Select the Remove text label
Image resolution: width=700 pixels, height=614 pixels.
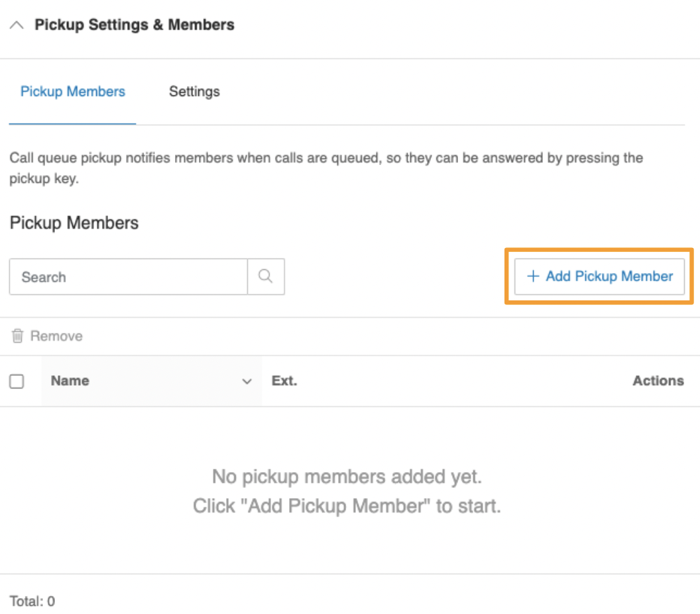pyautogui.click(x=56, y=336)
